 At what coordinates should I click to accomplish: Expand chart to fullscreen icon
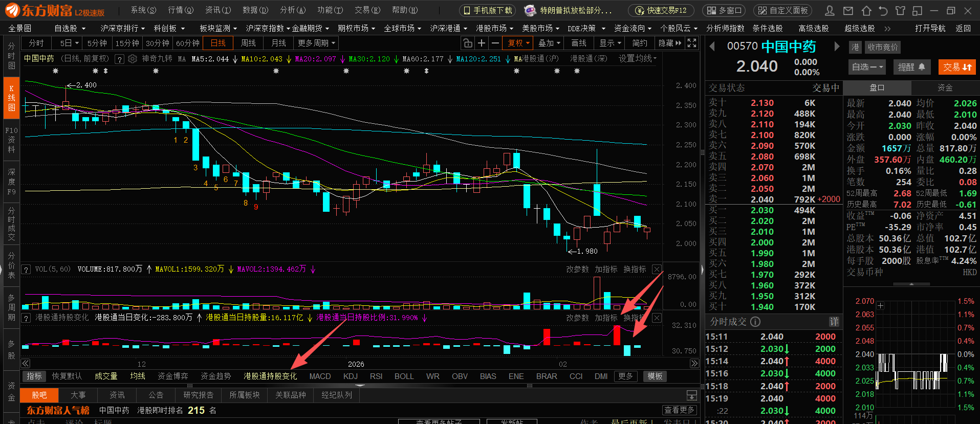coord(692,43)
